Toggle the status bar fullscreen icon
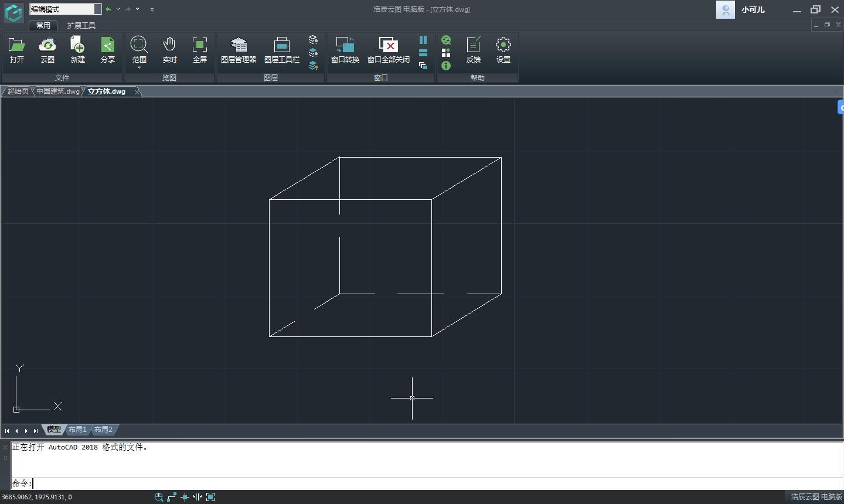 point(210,497)
